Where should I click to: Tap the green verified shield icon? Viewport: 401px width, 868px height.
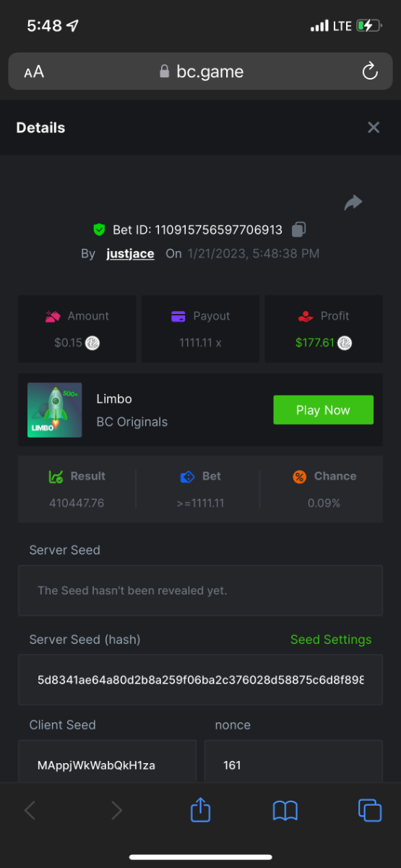[x=100, y=230]
